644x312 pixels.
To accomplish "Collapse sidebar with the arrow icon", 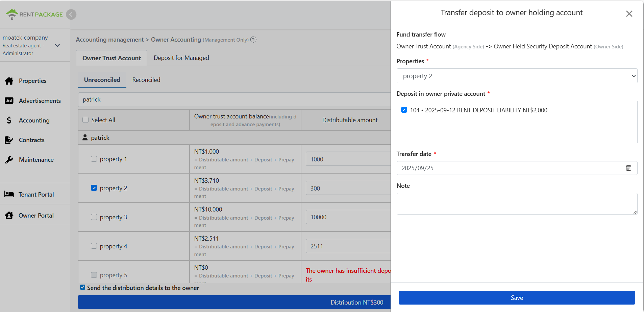I will [x=71, y=15].
